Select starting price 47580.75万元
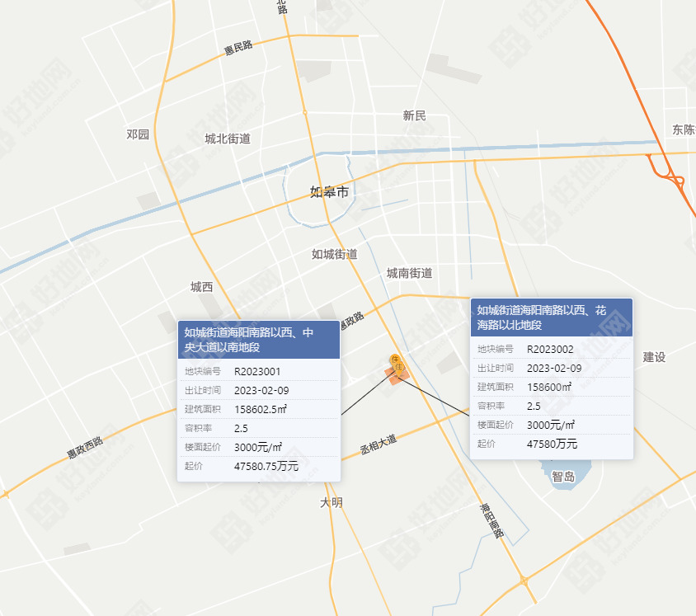The height and width of the screenshot is (616, 696). [266, 466]
